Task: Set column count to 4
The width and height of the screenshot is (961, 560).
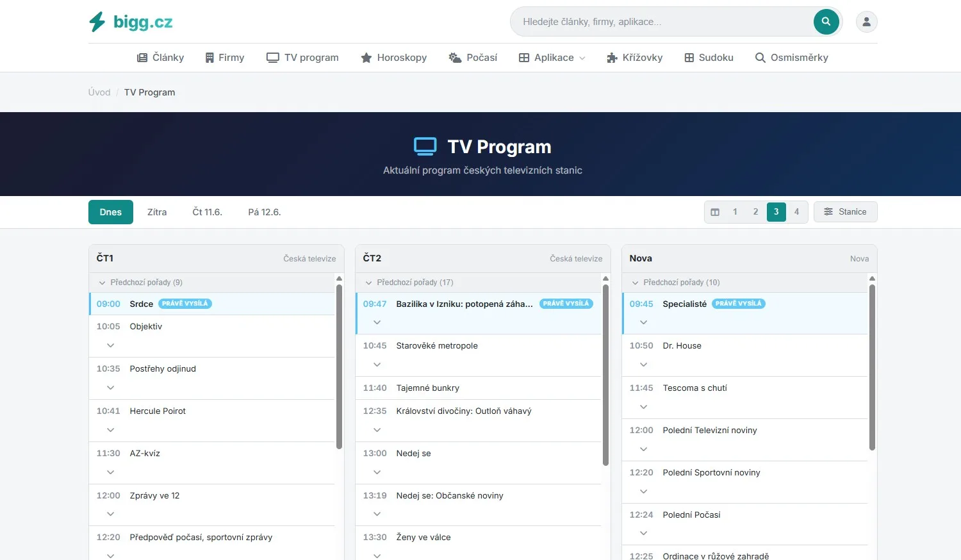Action: (x=797, y=212)
